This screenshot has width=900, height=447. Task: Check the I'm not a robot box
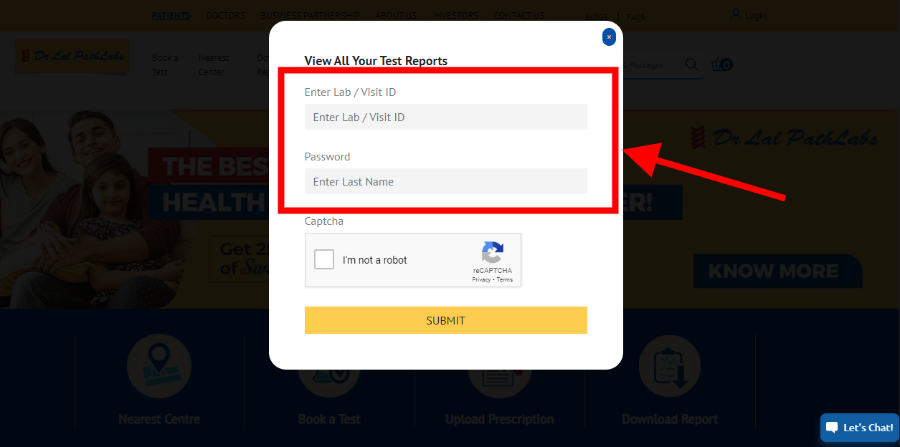[x=324, y=259]
